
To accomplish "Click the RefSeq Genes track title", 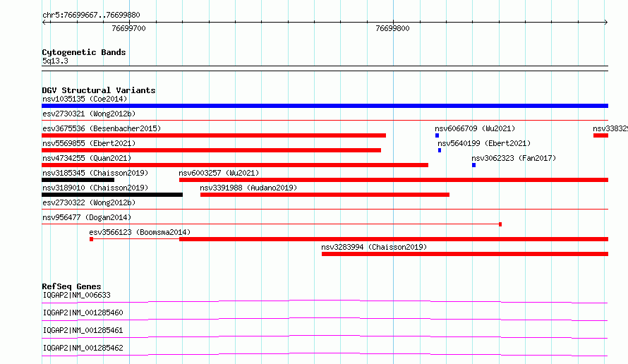I will pyautogui.click(x=72, y=286).
